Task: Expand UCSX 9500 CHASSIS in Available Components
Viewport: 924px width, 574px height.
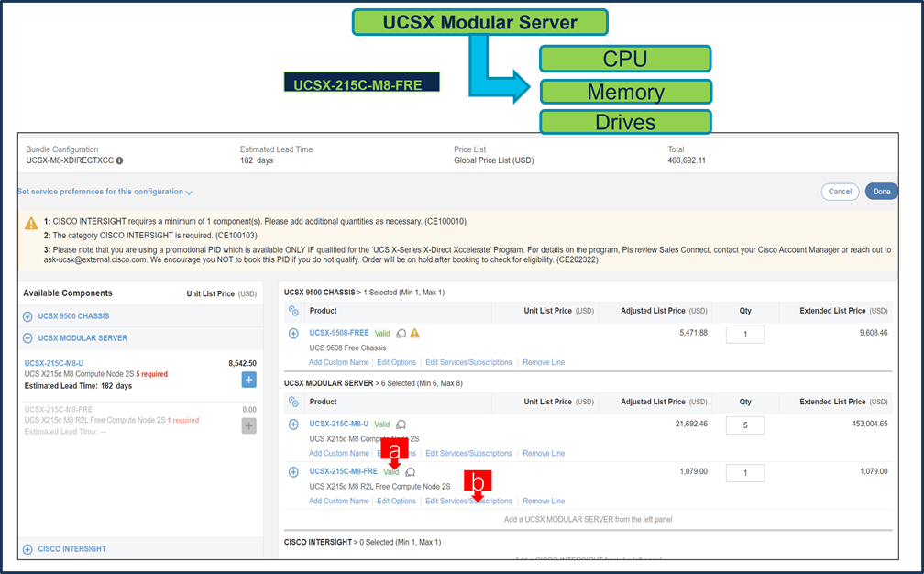Action: (x=27, y=316)
